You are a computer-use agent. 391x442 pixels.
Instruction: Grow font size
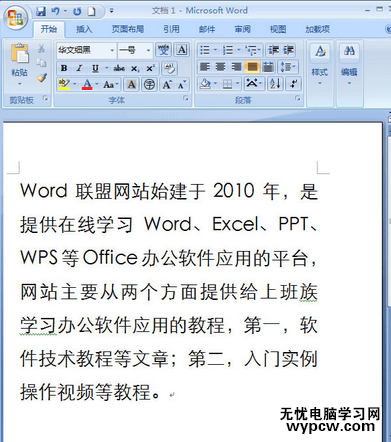click(167, 84)
